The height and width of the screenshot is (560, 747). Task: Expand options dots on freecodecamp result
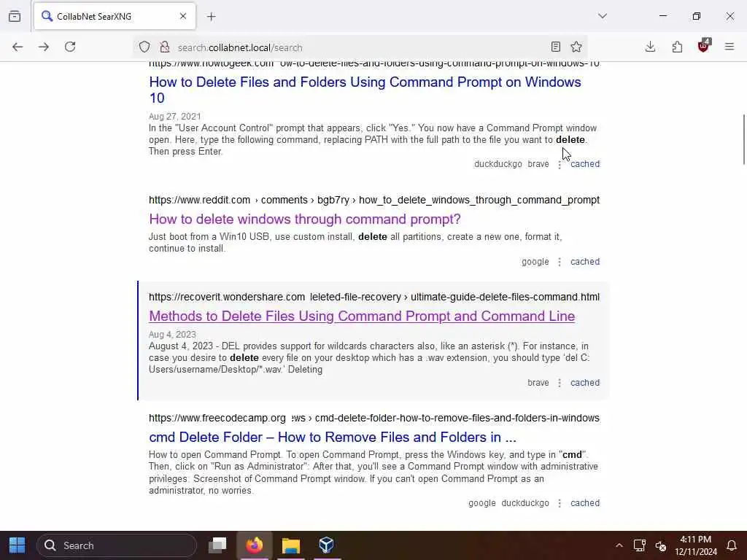tap(560, 503)
